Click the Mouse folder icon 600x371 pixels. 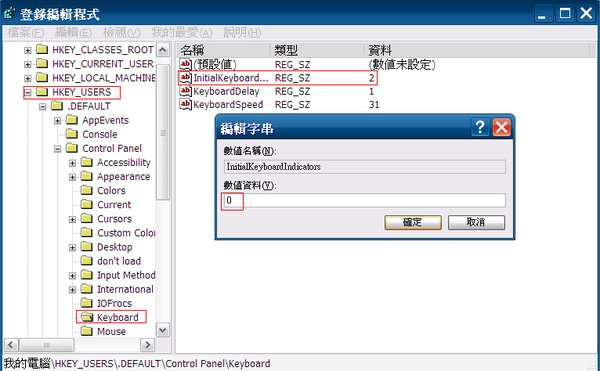point(86,331)
